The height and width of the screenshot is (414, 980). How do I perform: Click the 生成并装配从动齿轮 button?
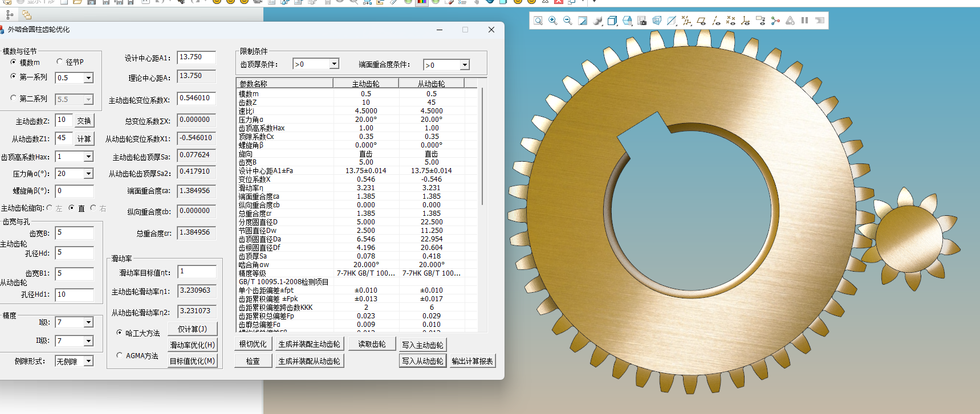coord(310,361)
